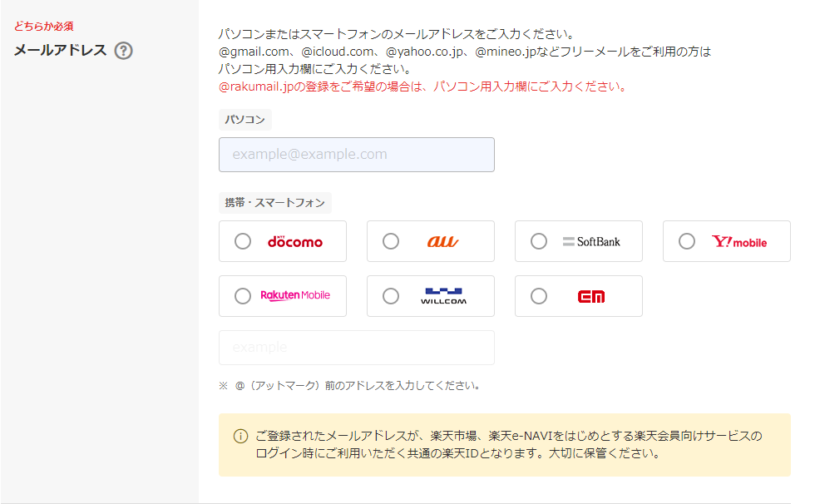Screen dimensions: 815x504
Task: Select the SoftBank radio button
Action: tap(539, 241)
